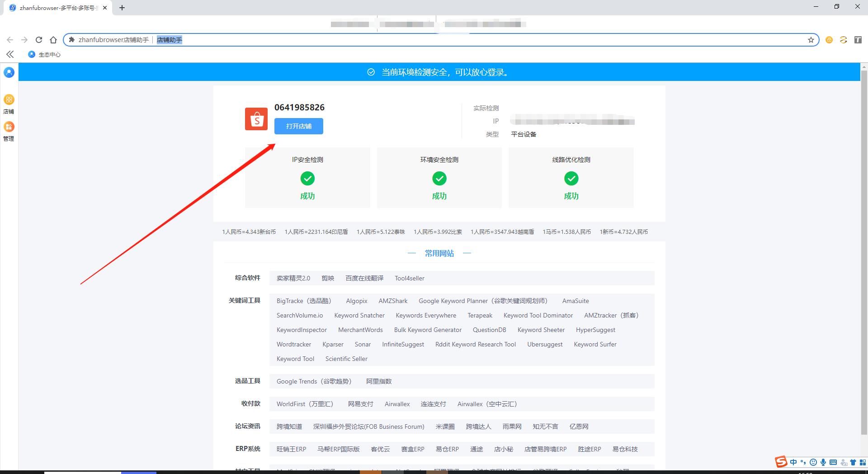The width and height of the screenshot is (868, 474).
Task: Open AmaSuite link
Action: [x=576, y=301]
